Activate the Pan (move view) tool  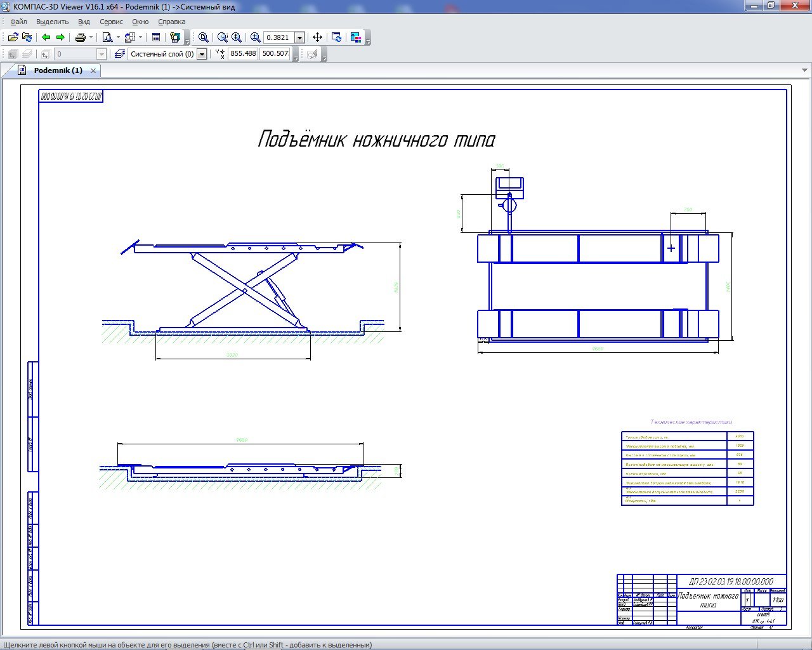(318, 37)
